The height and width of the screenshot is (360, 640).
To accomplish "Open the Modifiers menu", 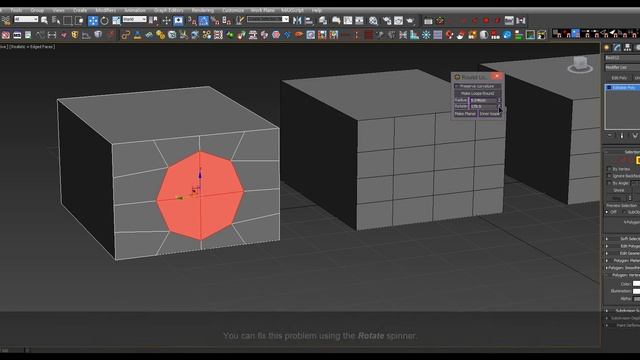I will (106, 10).
